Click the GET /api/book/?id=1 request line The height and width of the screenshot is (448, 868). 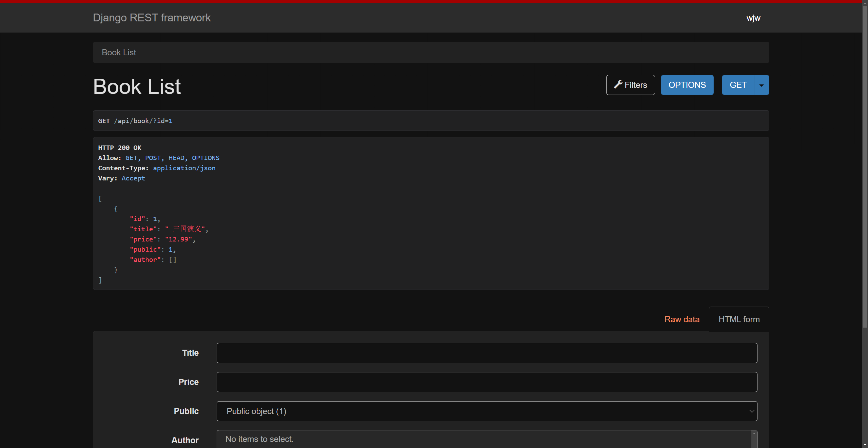135,121
